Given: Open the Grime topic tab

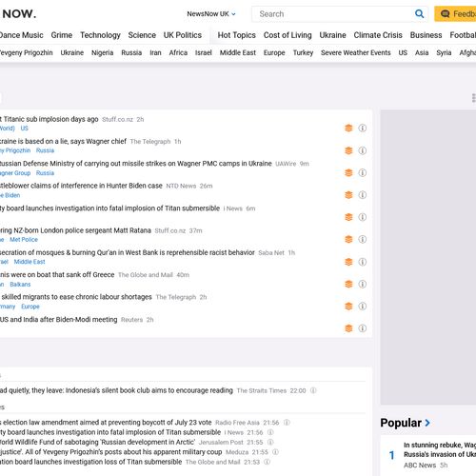Looking at the screenshot, I should [62, 35].
